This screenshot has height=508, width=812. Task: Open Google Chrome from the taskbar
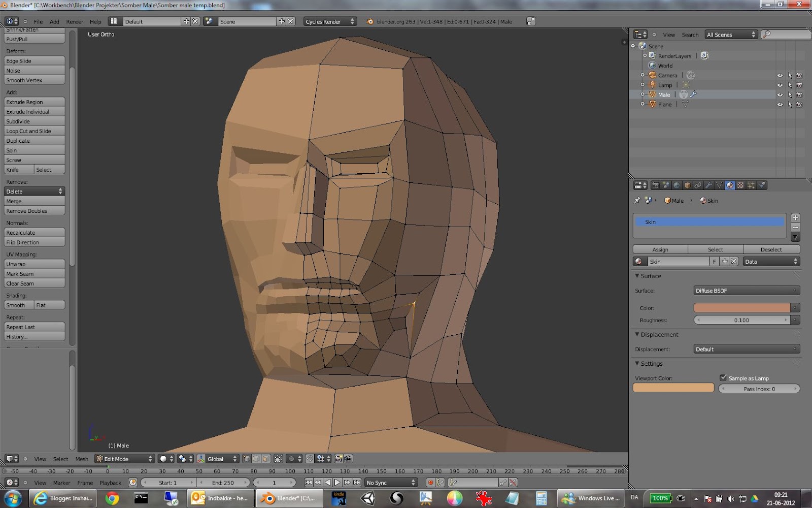(112, 498)
